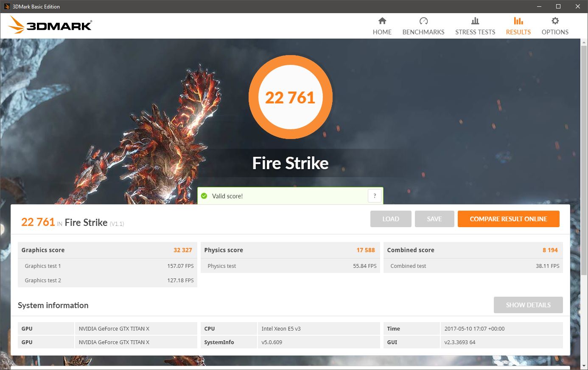This screenshot has height=370, width=588.
Task: Select the HOME tab
Action: (x=382, y=32)
